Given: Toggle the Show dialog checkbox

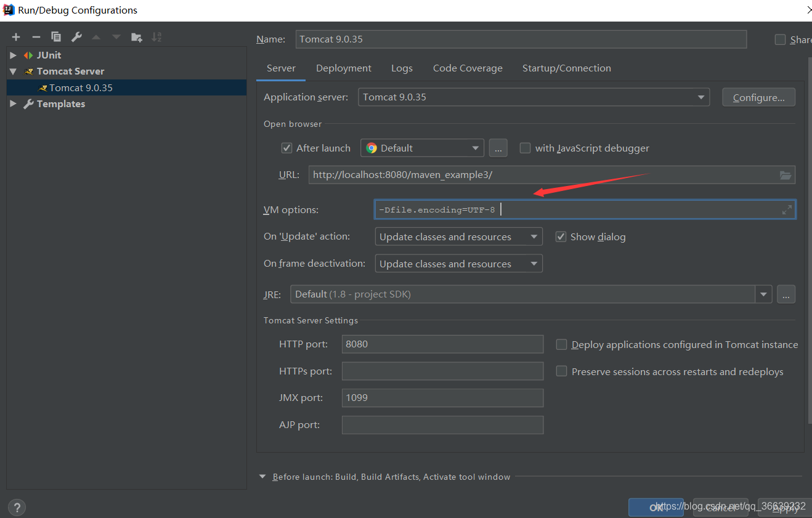Looking at the screenshot, I should tap(561, 237).
